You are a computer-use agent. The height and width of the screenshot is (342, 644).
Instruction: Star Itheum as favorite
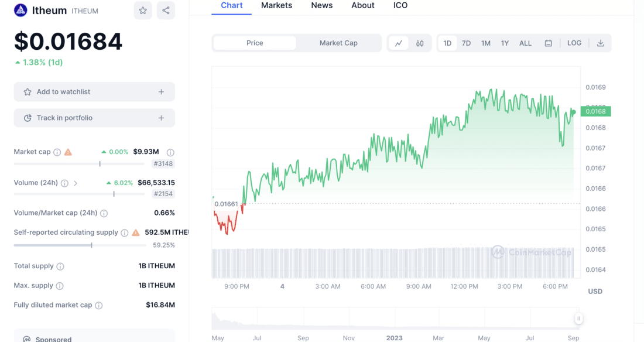tap(143, 11)
